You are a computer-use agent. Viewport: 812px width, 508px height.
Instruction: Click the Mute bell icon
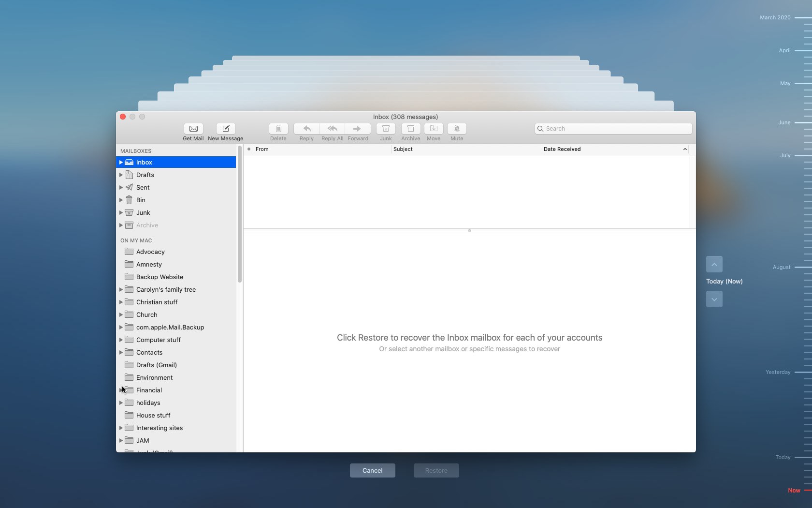[x=457, y=129]
